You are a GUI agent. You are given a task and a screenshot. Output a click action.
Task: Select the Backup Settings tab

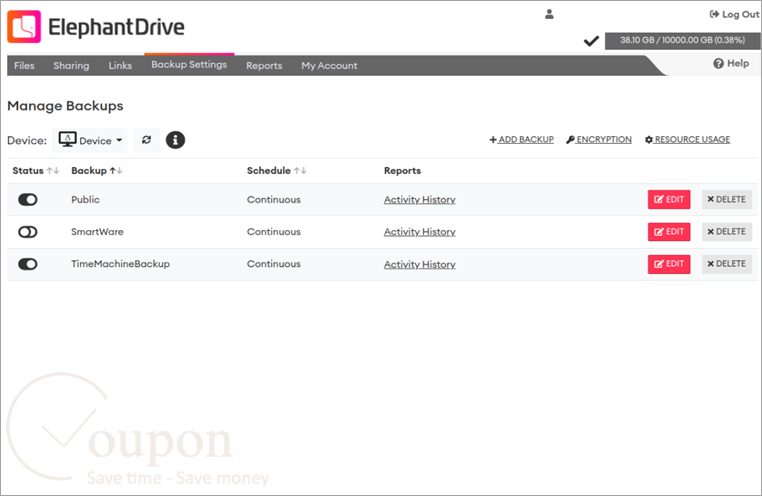[189, 65]
